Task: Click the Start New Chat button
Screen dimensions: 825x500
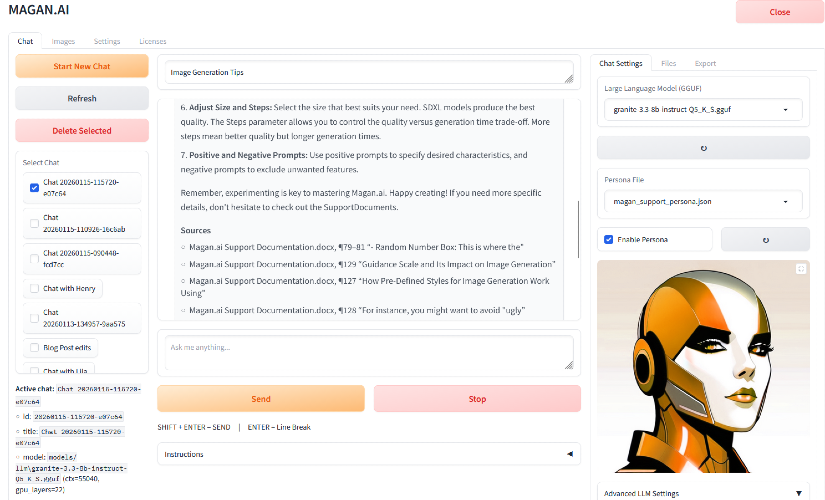Action: (82, 66)
